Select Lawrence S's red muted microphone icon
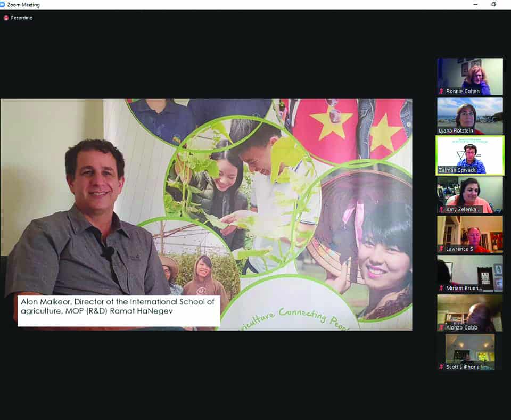This screenshot has width=511, height=420. (x=441, y=249)
